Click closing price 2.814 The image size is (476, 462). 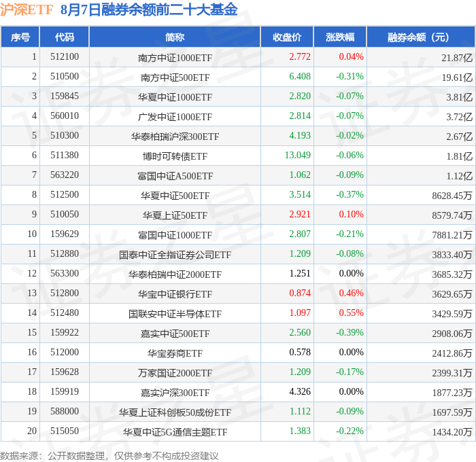[300, 116]
